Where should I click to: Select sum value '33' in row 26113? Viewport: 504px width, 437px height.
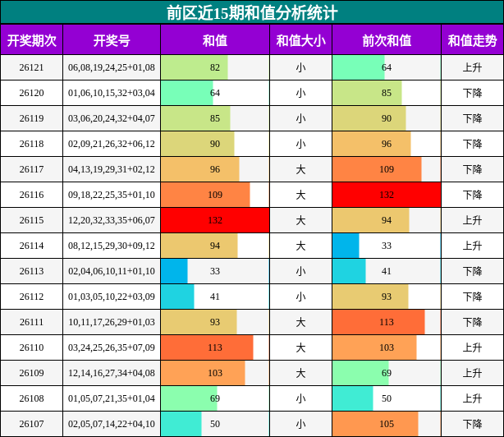pos(215,271)
